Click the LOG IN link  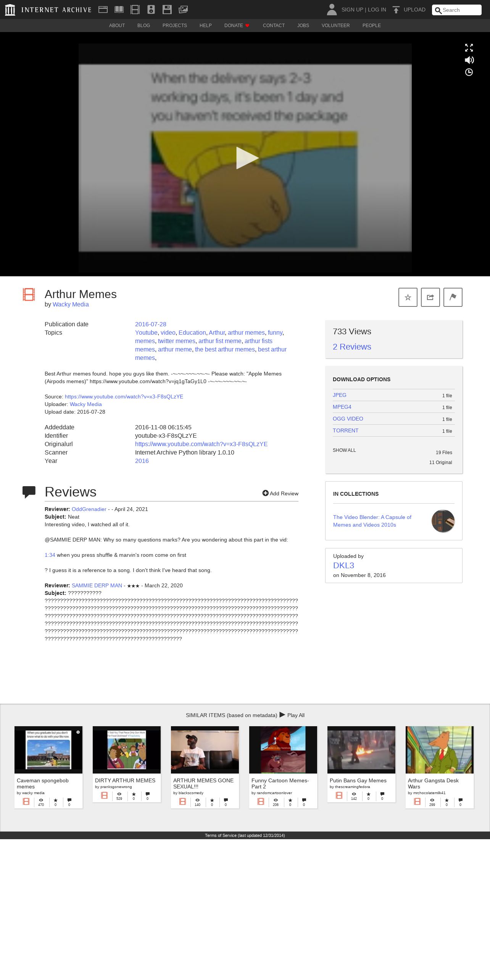coord(377,10)
